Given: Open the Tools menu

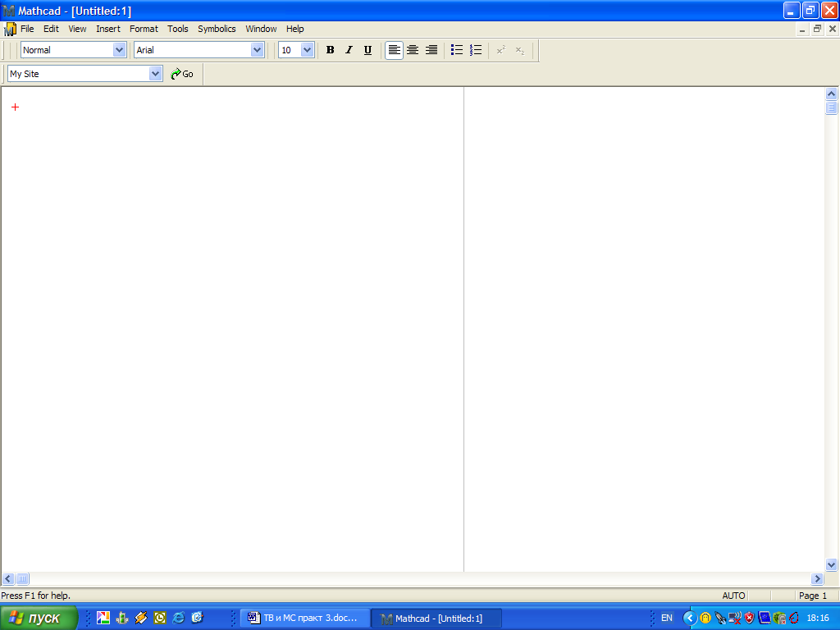Looking at the screenshot, I should coord(177,29).
